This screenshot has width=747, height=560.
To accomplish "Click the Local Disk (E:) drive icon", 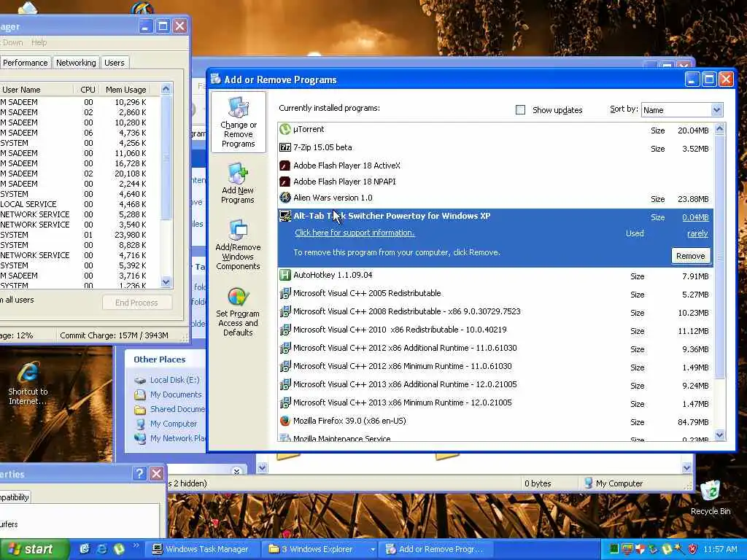I will 140,380.
